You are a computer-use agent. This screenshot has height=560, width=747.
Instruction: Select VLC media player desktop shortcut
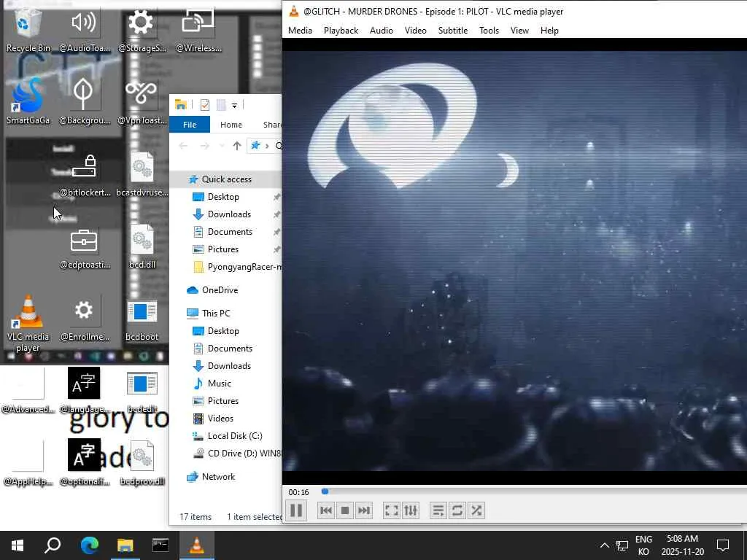tap(28, 324)
